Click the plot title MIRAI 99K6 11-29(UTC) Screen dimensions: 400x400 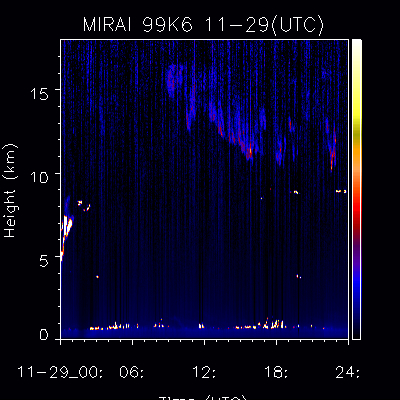[x=203, y=24]
